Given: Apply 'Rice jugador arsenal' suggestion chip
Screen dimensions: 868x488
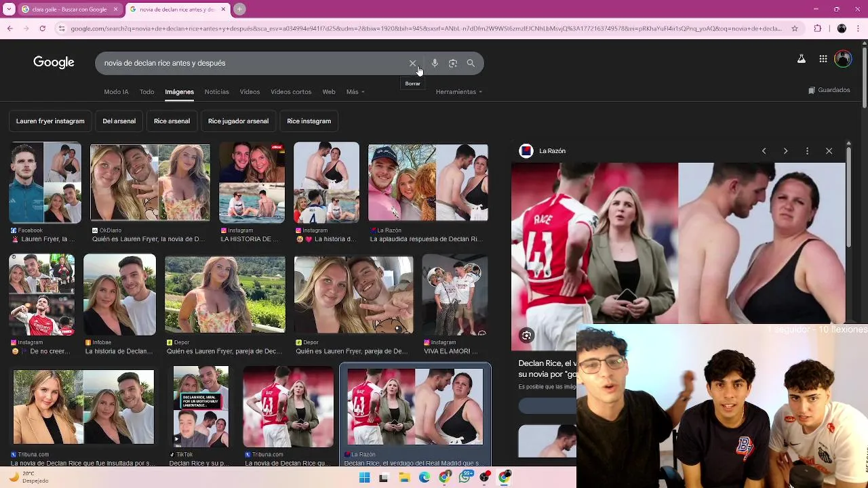Looking at the screenshot, I should tap(238, 121).
